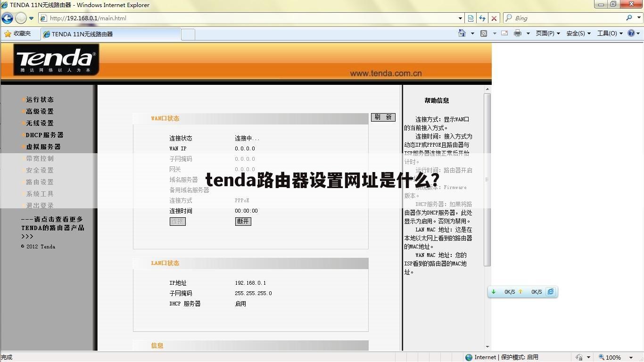Click the 完成 status bar text
The height and width of the screenshot is (362, 644).
click(x=7, y=357)
